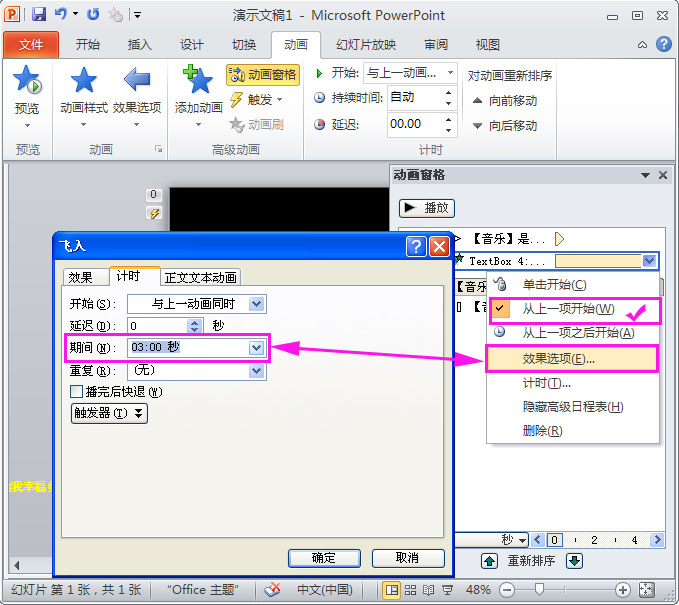This screenshot has width=679, height=605.
Task: Open the Help question mark icon in ribbon
Action: [x=663, y=44]
